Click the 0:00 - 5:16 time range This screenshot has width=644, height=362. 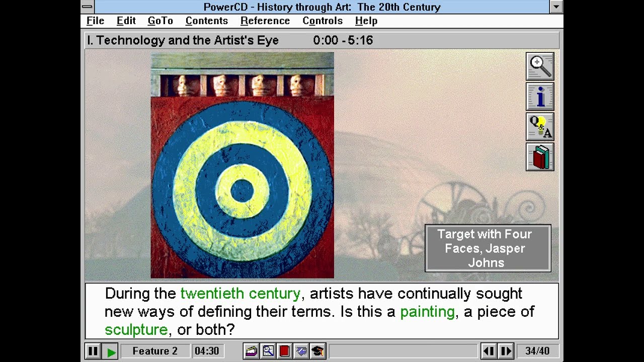pos(343,41)
